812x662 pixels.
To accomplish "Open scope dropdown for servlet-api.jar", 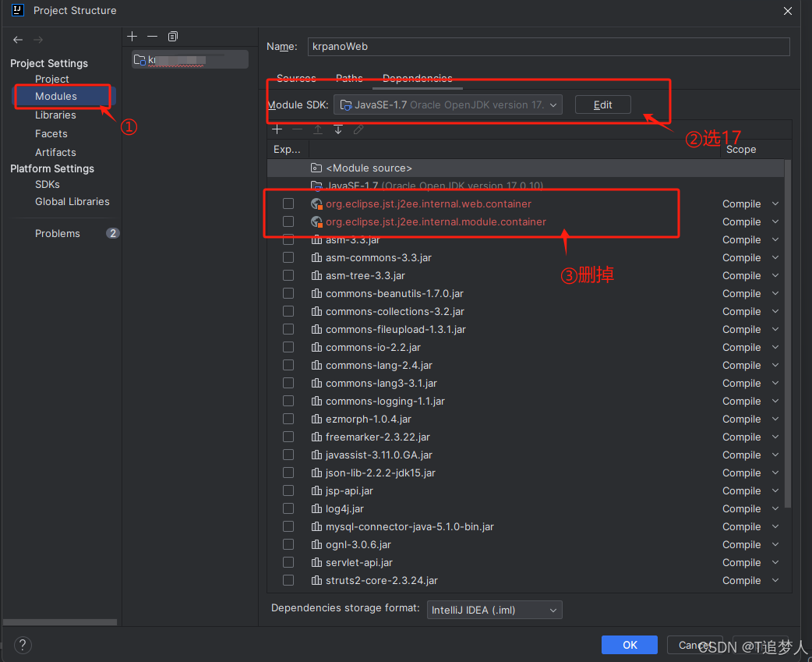I will pyautogui.click(x=750, y=562).
